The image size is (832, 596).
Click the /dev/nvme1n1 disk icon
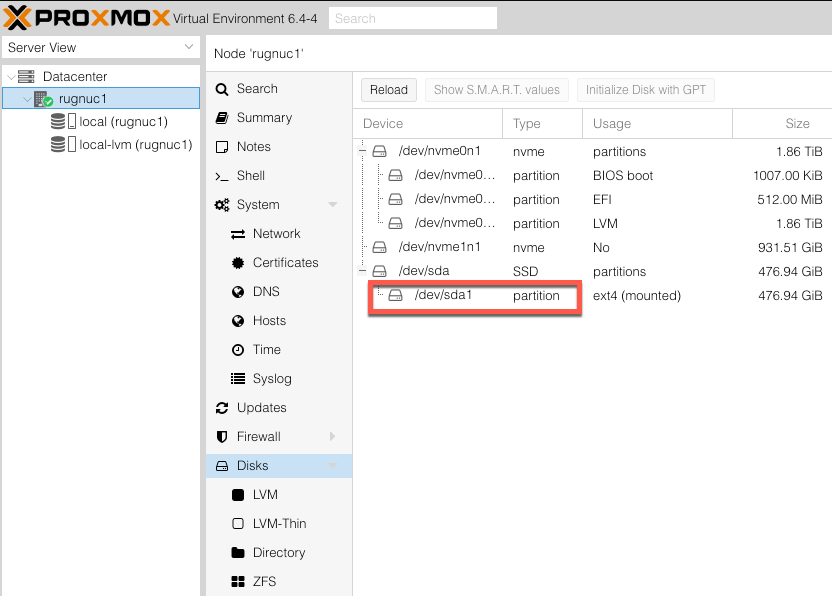[x=379, y=247]
